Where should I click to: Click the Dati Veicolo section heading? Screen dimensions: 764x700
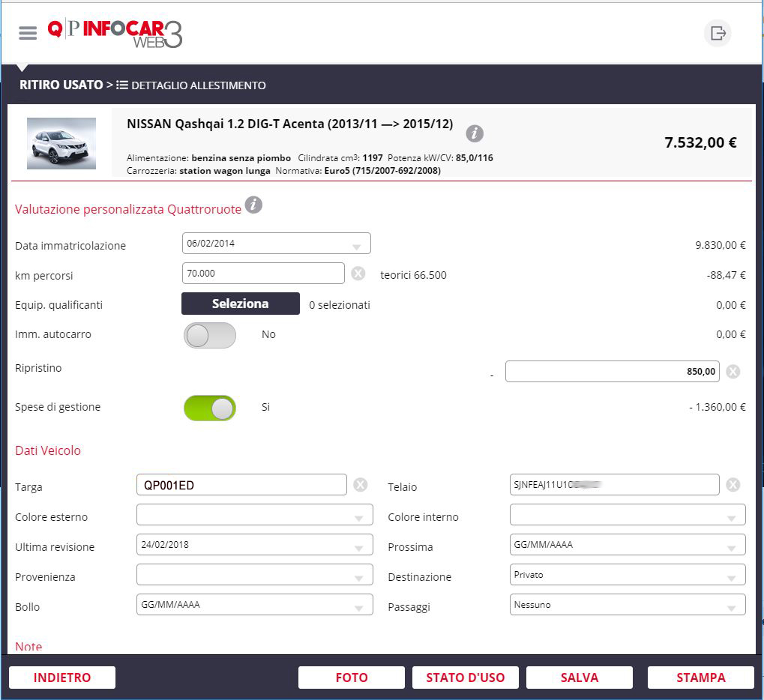click(48, 450)
